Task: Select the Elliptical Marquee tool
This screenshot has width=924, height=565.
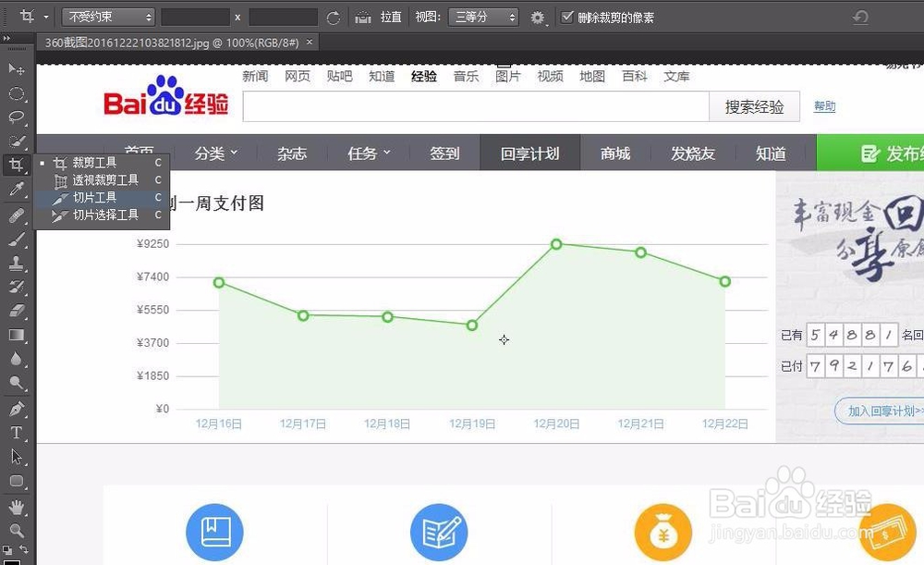Action: pyautogui.click(x=17, y=93)
